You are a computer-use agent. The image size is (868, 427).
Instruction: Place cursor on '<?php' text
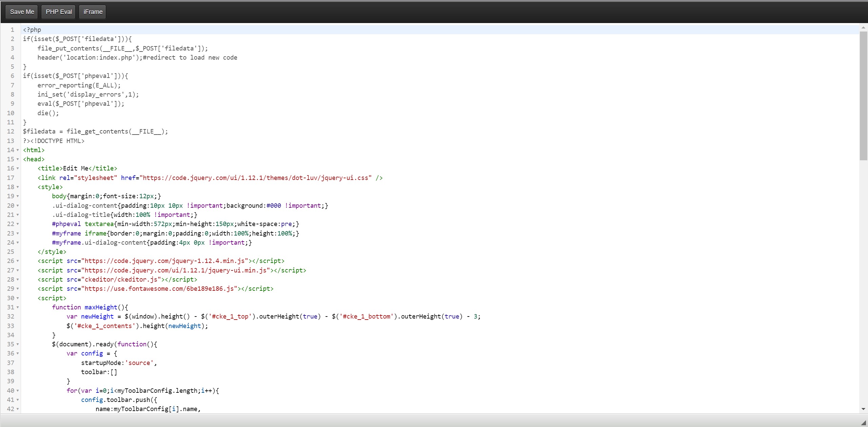coord(32,30)
